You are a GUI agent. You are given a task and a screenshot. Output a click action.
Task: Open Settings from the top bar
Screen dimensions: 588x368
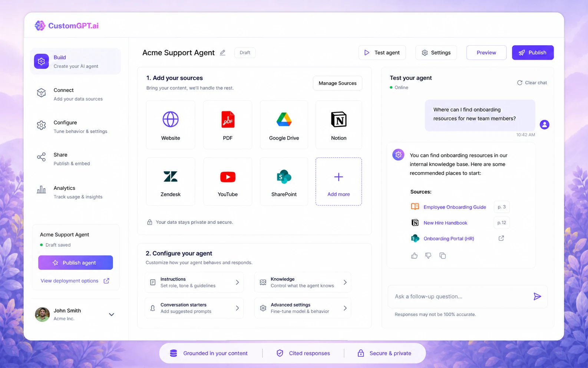pos(436,53)
